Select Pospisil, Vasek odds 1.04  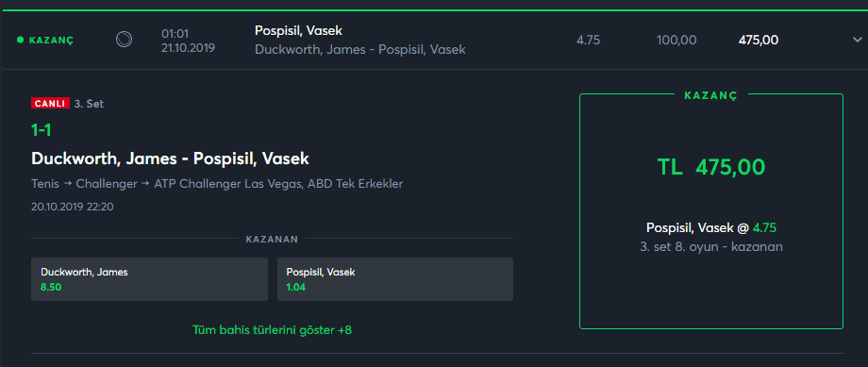(x=395, y=279)
